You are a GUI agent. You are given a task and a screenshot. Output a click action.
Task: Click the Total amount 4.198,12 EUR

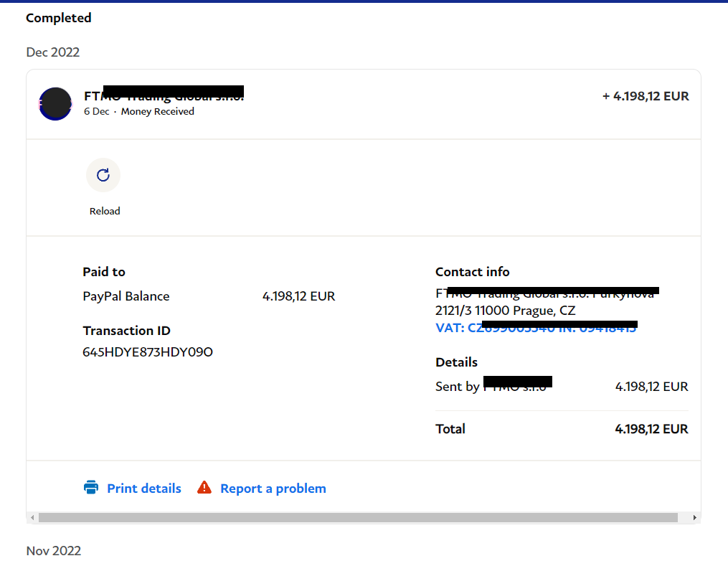[651, 428]
